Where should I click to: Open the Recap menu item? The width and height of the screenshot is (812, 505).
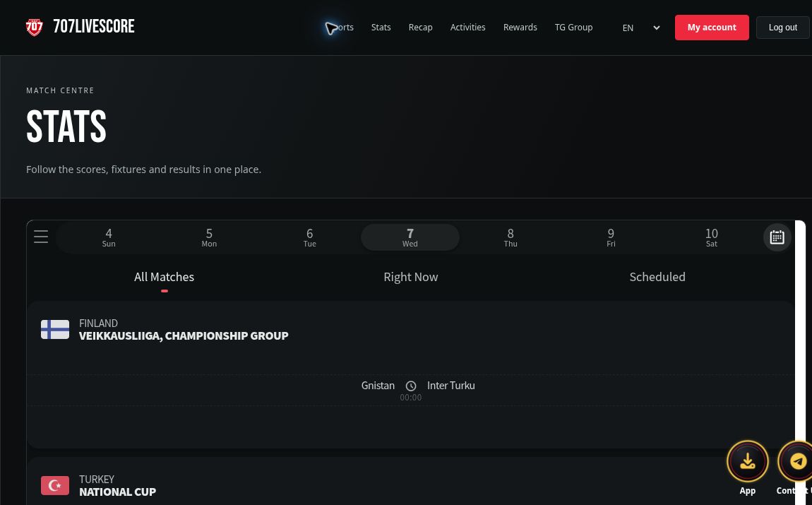pos(420,28)
